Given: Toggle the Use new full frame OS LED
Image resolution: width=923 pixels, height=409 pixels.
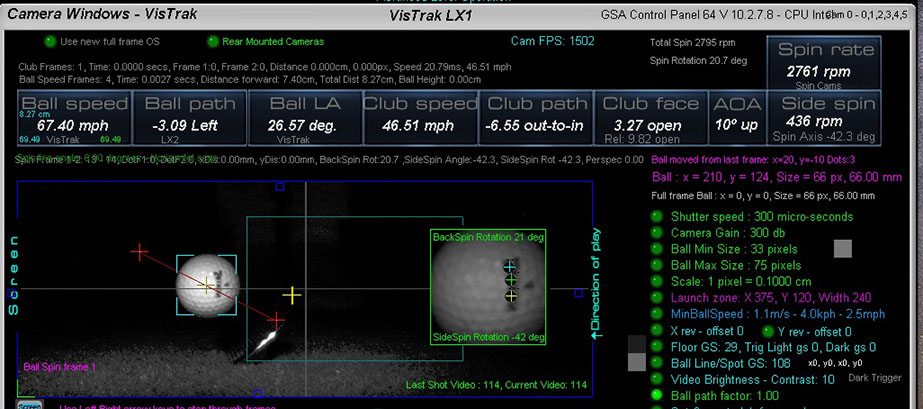Looking at the screenshot, I should [x=51, y=42].
